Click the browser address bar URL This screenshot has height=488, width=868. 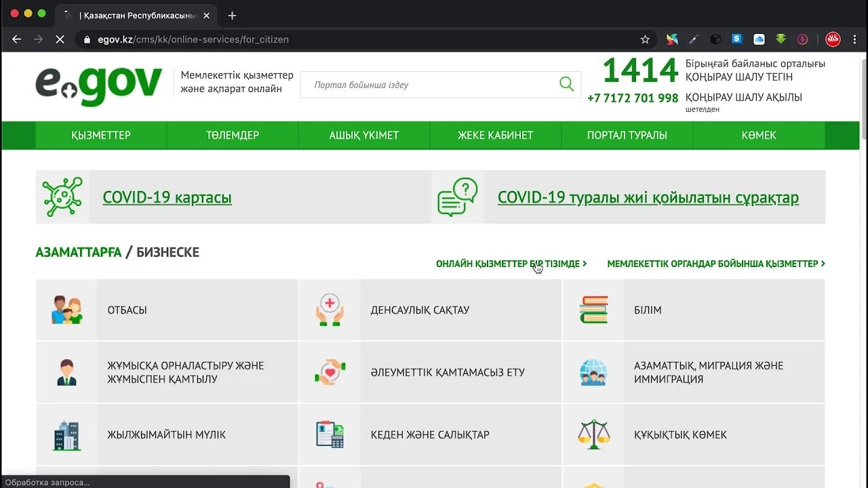click(193, 39)
